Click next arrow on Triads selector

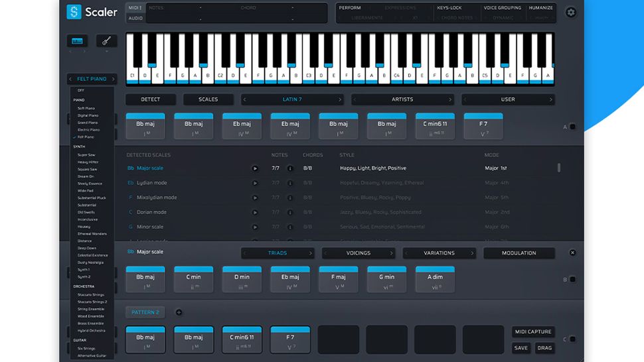point(311,253)
